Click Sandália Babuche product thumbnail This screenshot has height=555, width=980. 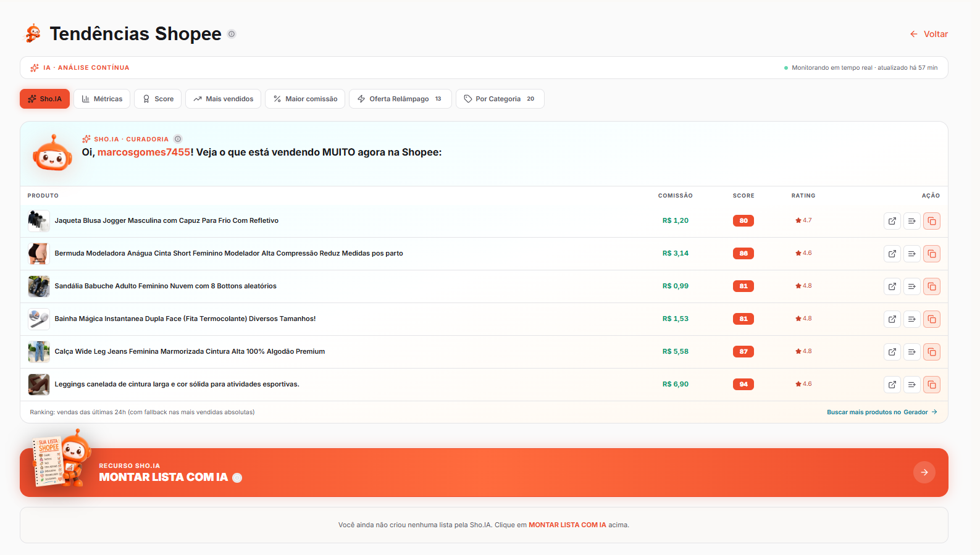39,286
